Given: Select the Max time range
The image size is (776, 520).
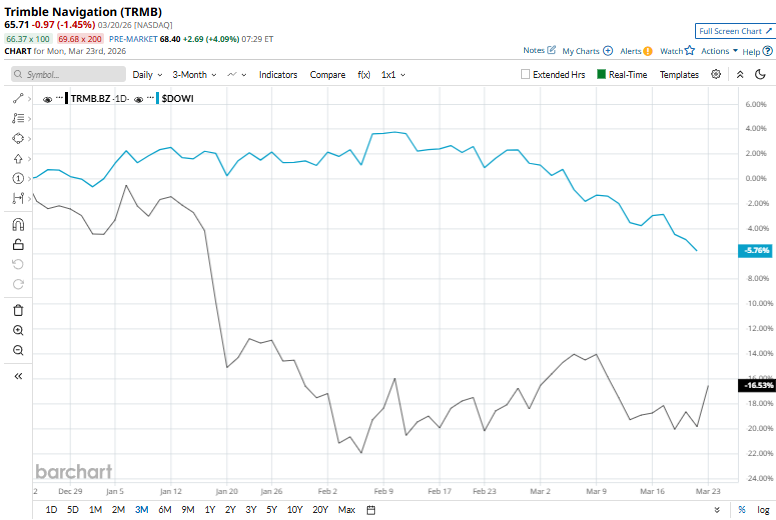Looking at the screenshot, I should click(x=346, y=510).
